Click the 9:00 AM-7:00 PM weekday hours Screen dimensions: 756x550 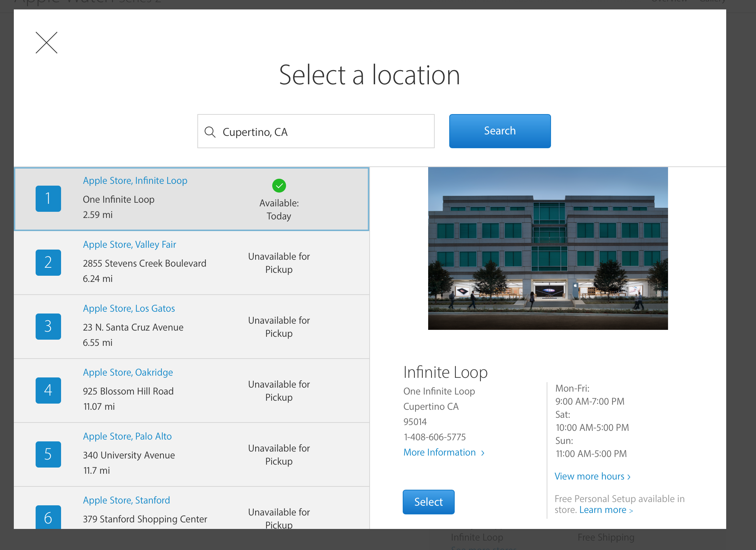coord(590,401)
